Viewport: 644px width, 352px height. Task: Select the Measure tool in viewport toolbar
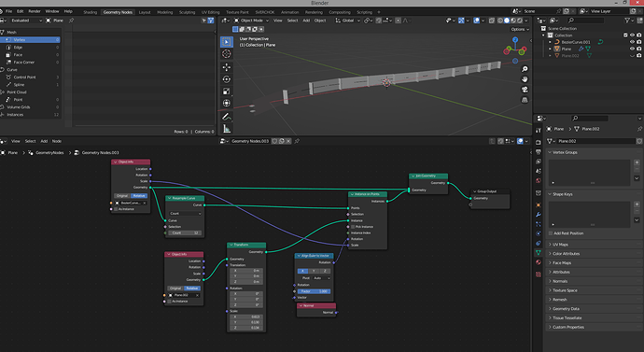[226, 129]
